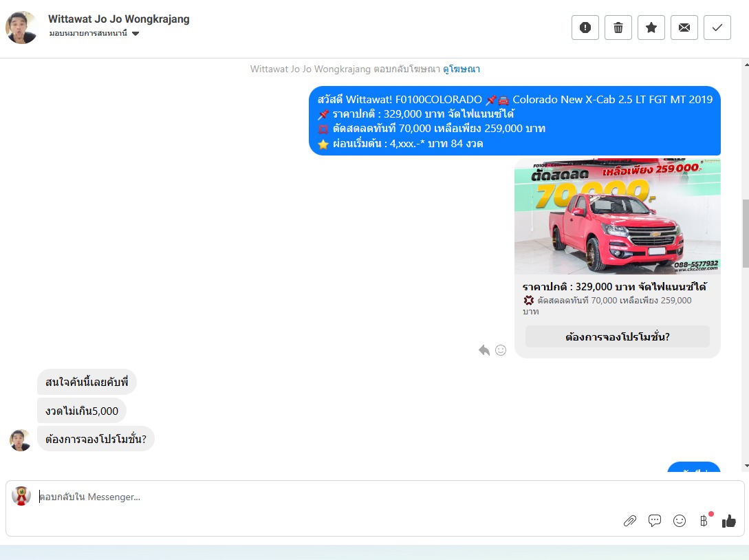Select the message งวดไม่เกิน5,000
This screenshot has width=749, height=560.
click(x=82, y=411)
